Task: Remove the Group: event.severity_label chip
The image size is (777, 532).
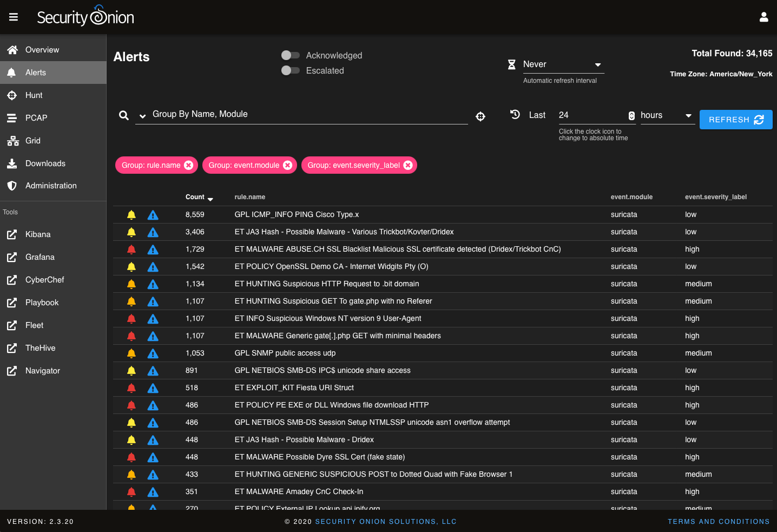Action: [x=408, y=165]
